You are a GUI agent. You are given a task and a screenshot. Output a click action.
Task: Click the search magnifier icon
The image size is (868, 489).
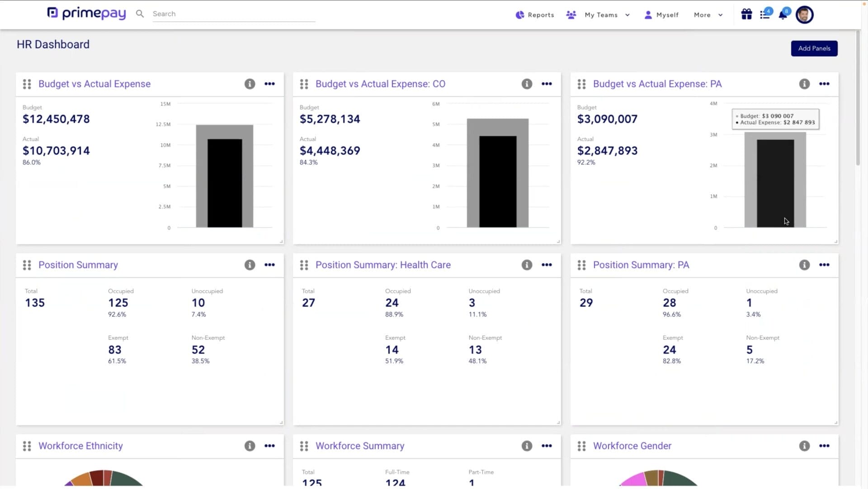point(140,14)
